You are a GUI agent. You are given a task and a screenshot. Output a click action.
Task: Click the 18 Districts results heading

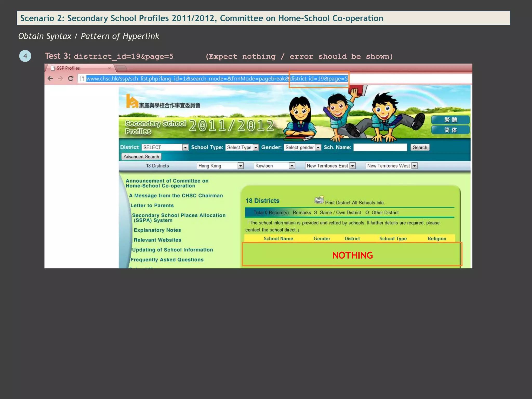click(x=262, y=201)
